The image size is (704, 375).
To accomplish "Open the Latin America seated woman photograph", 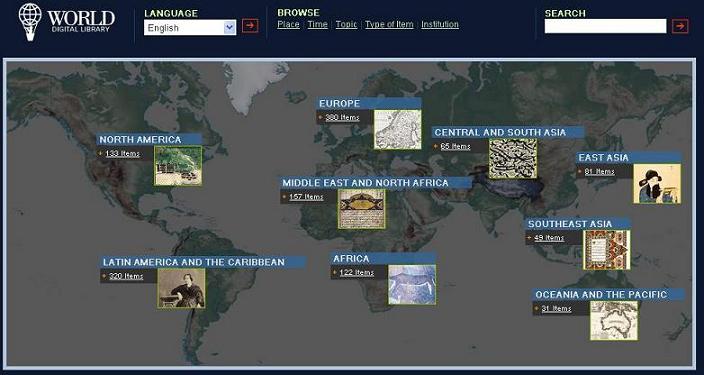I will tap(181, 288).
